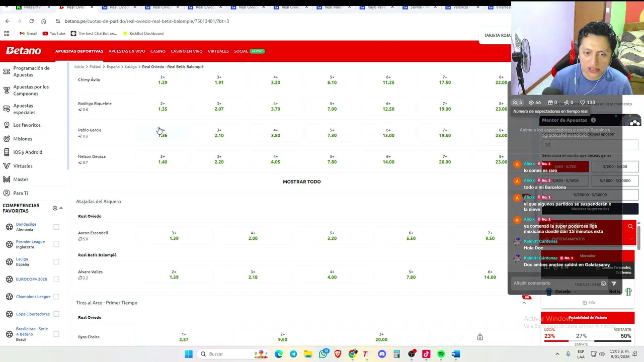644x362 pixels.
Task: Show hidden system tray icons
Action: (557, 354)
